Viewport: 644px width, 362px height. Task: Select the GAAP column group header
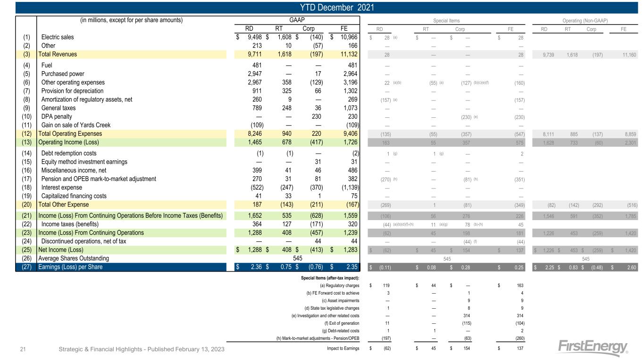point(297,20)
